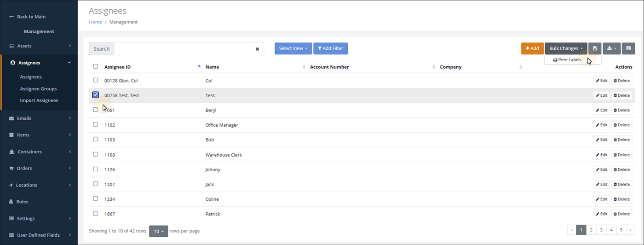Go to page 4
The image size is (644, 245).
611,229
